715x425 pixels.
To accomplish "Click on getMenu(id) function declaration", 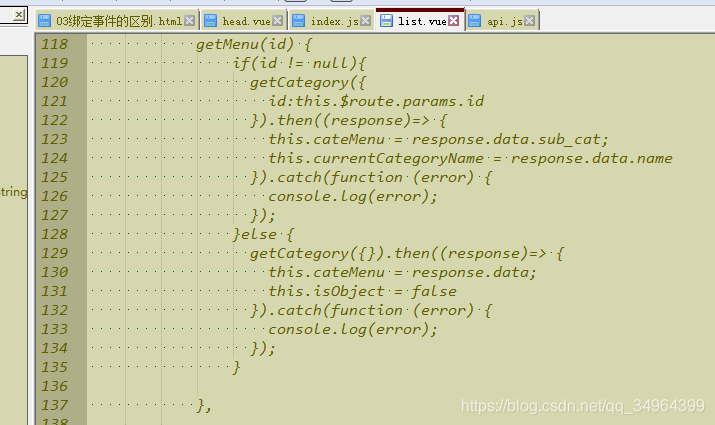I will (254, 45).
